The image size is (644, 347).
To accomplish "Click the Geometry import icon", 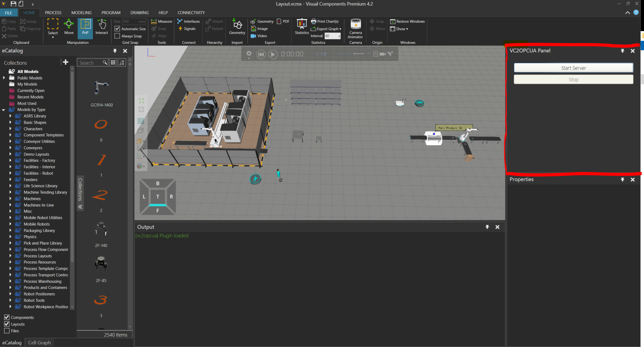I will tap(237, 27).
